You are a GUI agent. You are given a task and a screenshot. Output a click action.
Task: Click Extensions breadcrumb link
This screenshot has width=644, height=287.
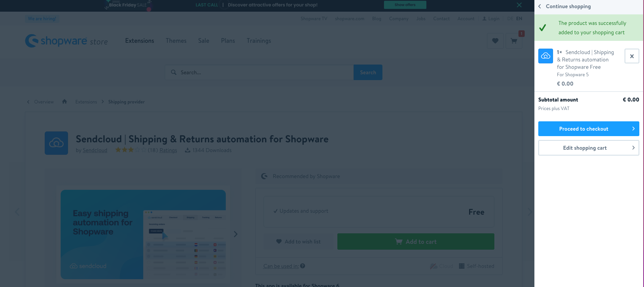[86, 102]
